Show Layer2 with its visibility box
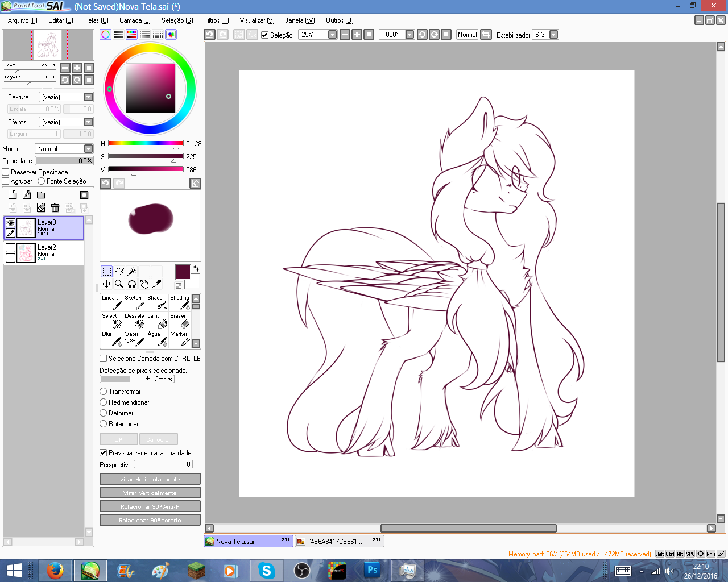 [10, 248]
